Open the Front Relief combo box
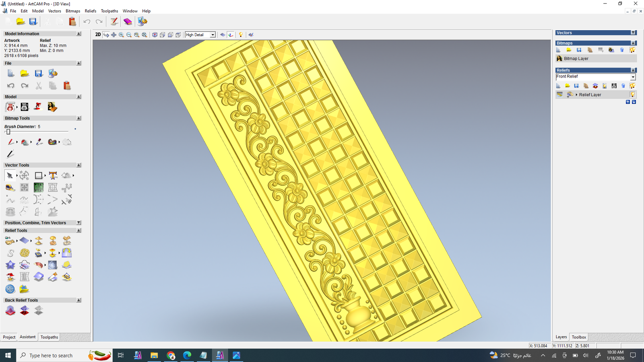Viewport: 644px width, 362px height. (595, 77)
